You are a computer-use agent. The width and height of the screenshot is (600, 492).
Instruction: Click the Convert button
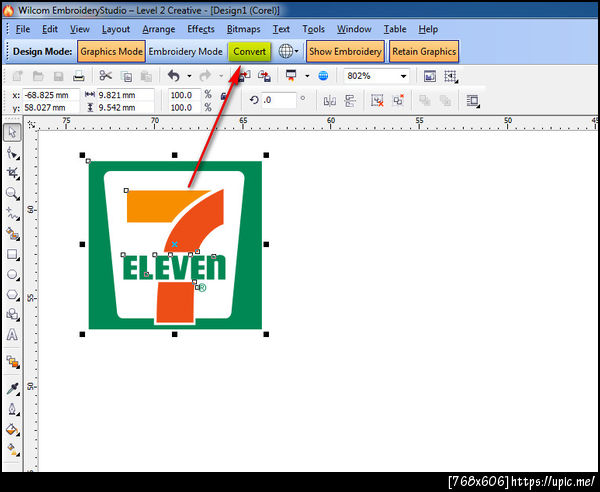[x=249, y=51]
